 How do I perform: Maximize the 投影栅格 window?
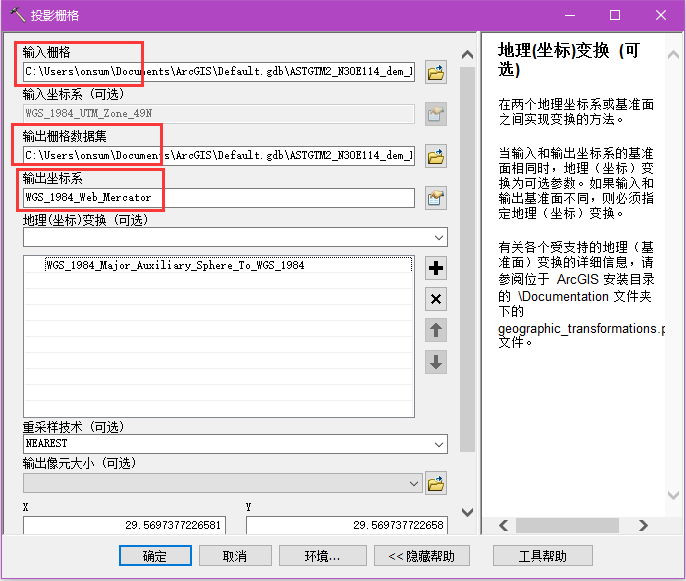pyautogui.click(x=615, y=15)
